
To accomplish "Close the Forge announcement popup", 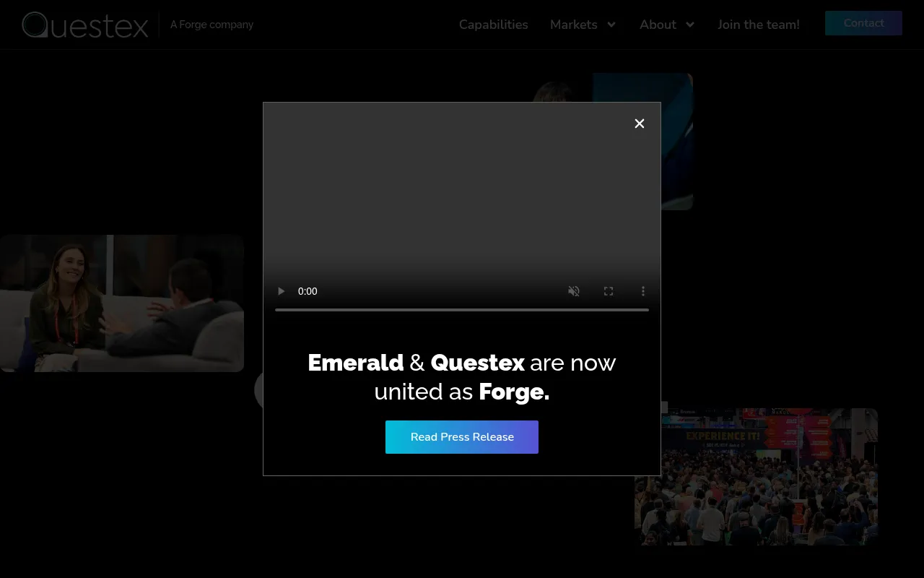I will [x=640, y=124].
